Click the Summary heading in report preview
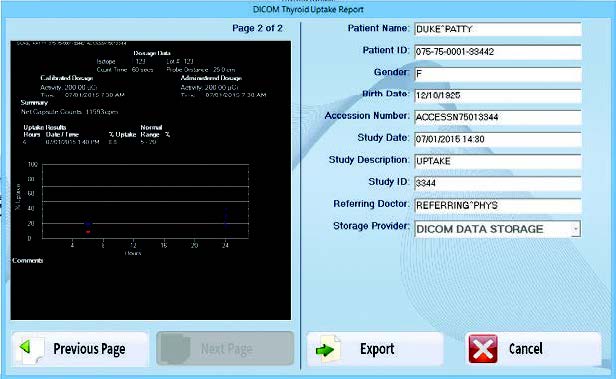The image size is (616, 379). tap(34, 103)
